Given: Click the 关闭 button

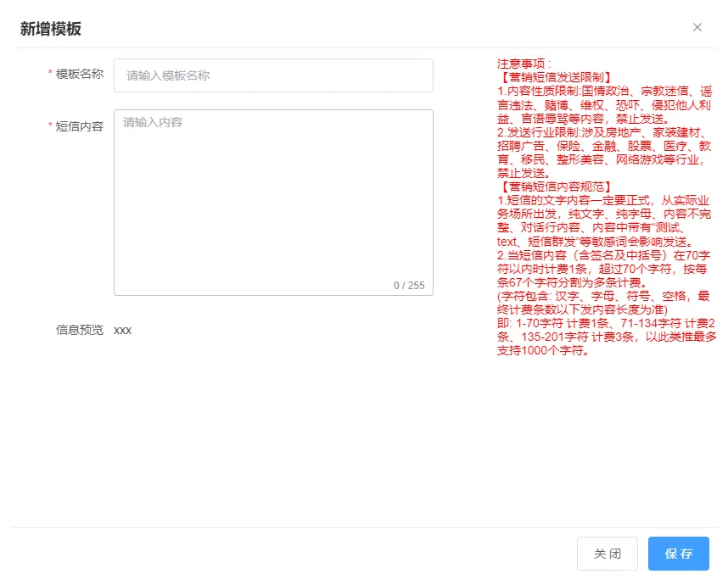Looking at the screenshot, I should (607, 554).
